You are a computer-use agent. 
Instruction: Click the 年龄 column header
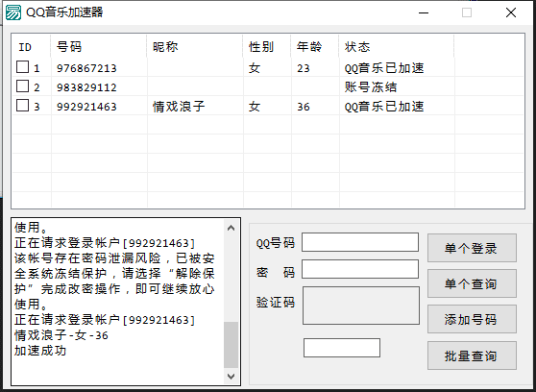pos(315,46)
